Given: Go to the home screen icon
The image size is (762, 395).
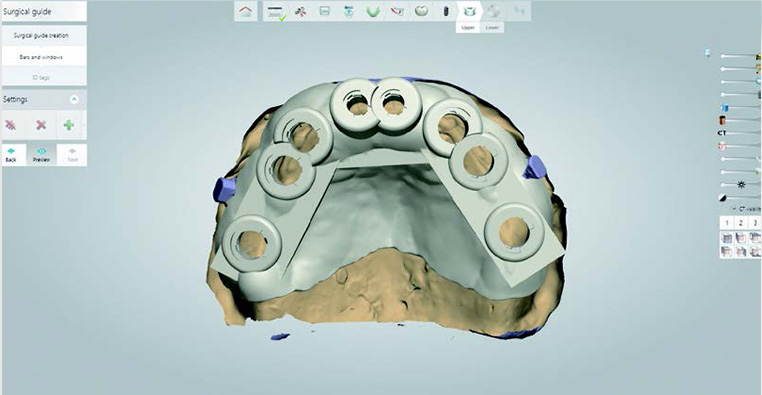Looking at the screenshot, I should click(x=245, y=12).
